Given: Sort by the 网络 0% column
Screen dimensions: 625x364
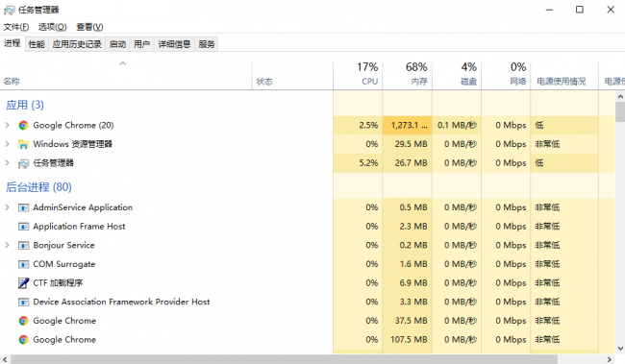Looking at the screenshot, I should pos(506,75).
